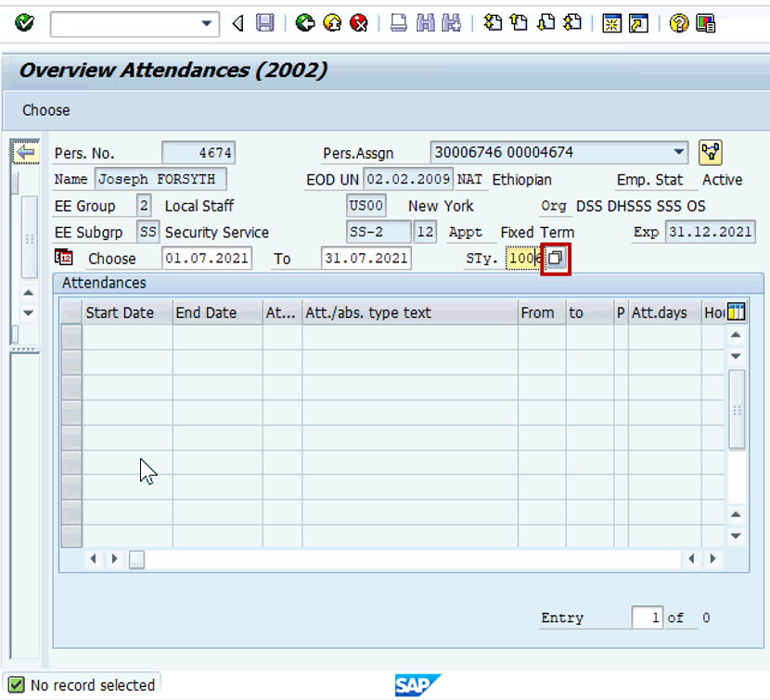Click the STy. search help button
770x700 pixels.
[556, 258]
